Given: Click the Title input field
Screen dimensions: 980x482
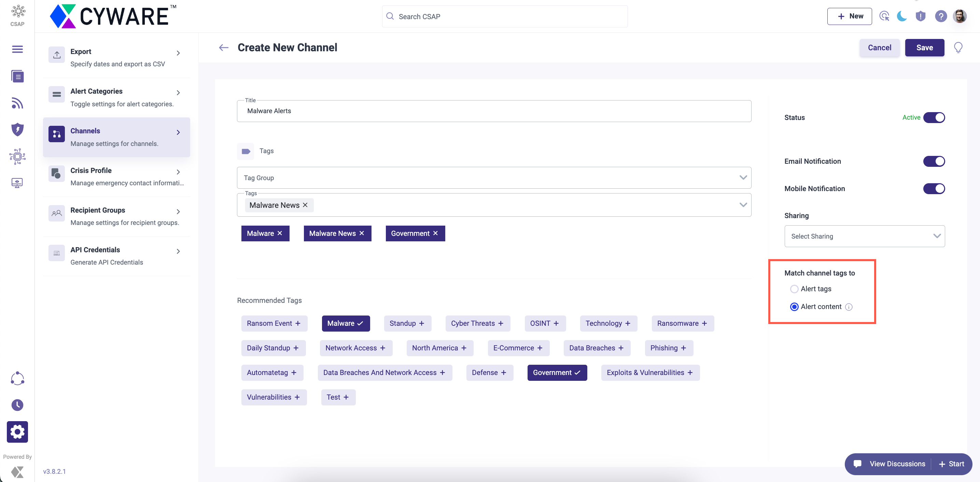Looking at the screenshot, I should coord(494,111).
